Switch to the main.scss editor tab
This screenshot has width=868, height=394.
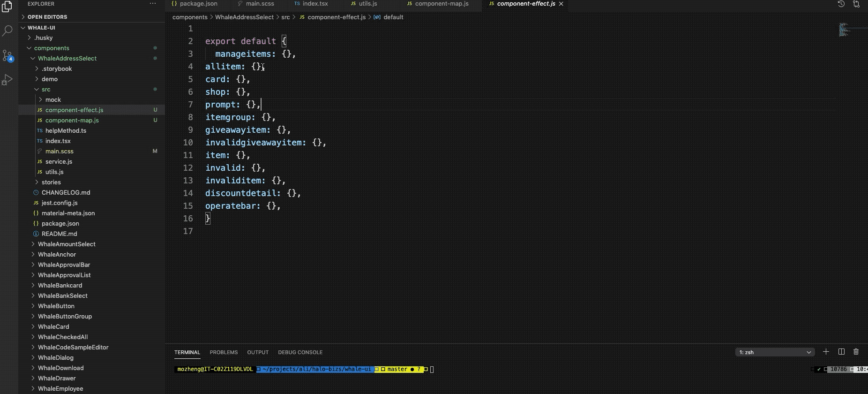(256, 4)
